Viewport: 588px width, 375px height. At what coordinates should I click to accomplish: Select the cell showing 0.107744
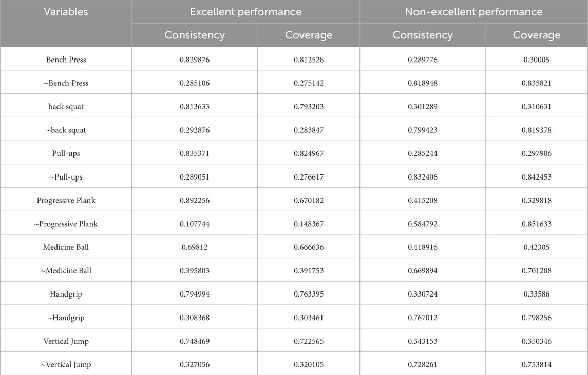[x=195, y=224]
